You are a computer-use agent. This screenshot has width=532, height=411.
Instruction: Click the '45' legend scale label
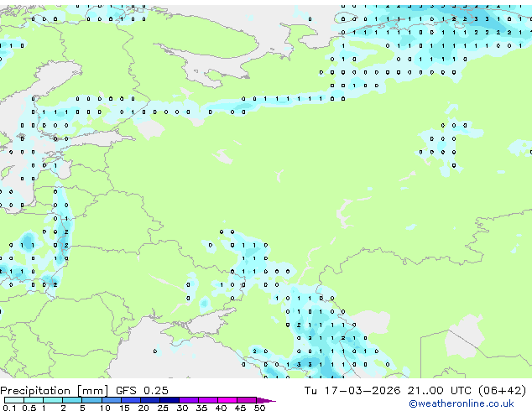point(240,408)
